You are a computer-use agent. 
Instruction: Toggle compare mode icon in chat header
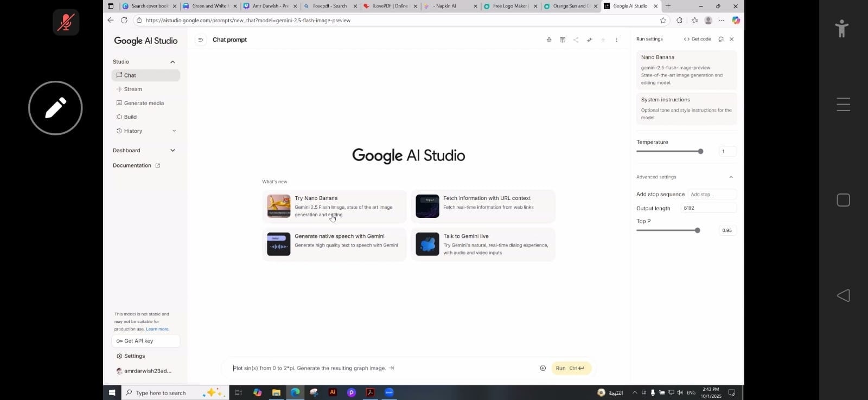coord(563,40)
